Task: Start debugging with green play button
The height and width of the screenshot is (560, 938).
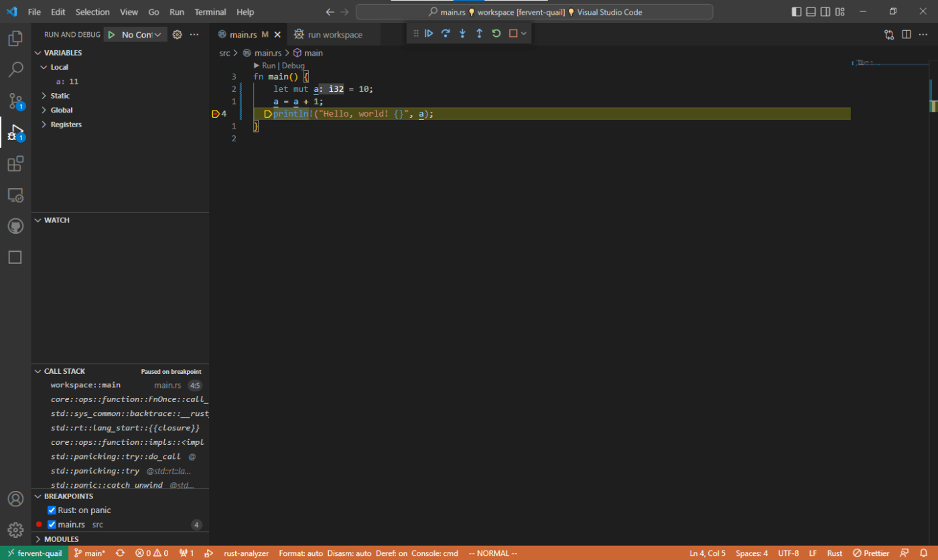Action: click(111, 35)
